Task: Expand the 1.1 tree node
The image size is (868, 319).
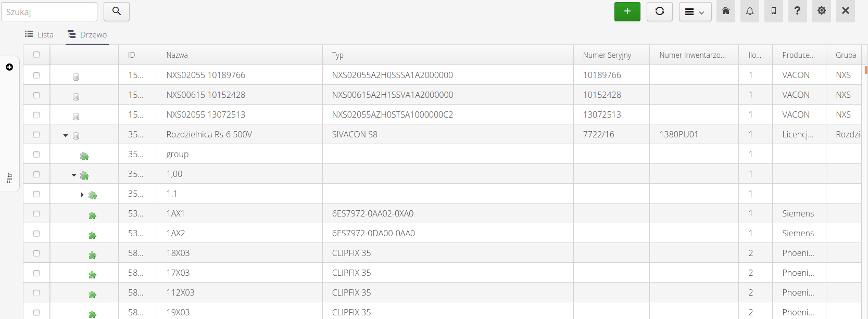Action: pos(82,195)
